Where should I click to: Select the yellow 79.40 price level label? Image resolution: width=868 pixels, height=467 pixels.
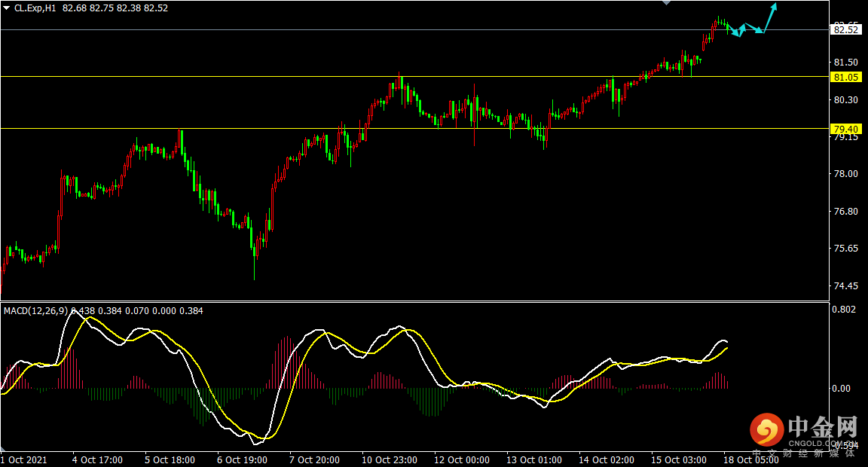pos(846,129)
